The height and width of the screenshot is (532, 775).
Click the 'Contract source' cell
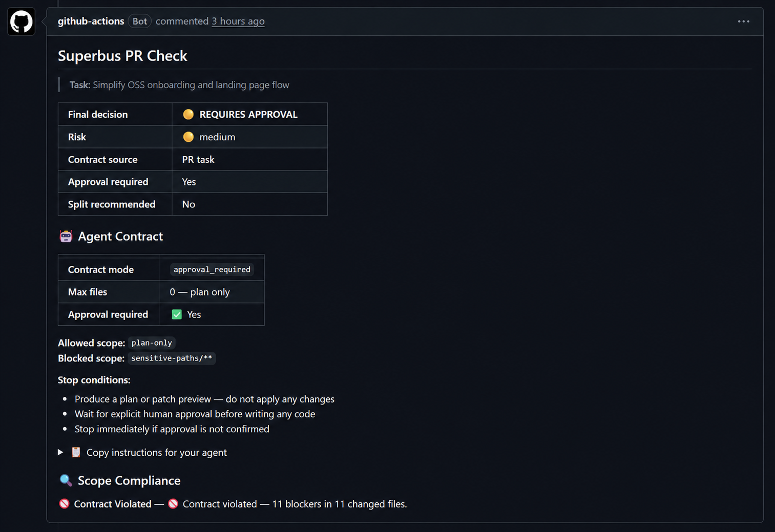tap(115, 159)
